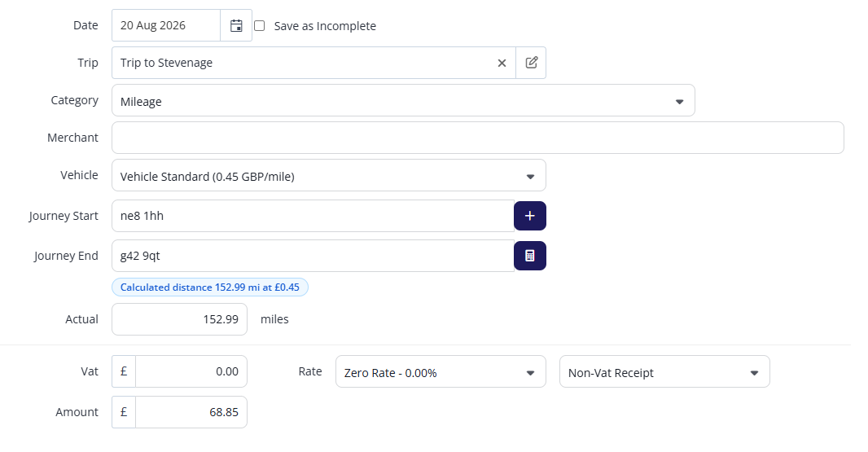Image resolution: width=868 pixels, height=452 pixels.
Task: Expand the Vehicle Standard dropdown
Action: pyautogui.click(x=329, y=176)
